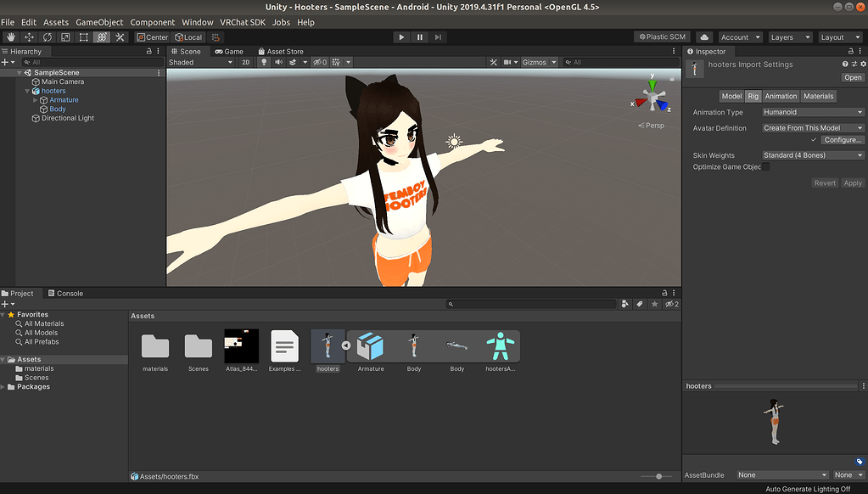The width and height of the screenshot is (868, 494).
Task: Click the cloud services icon
Action: click(x=704, y=37)
